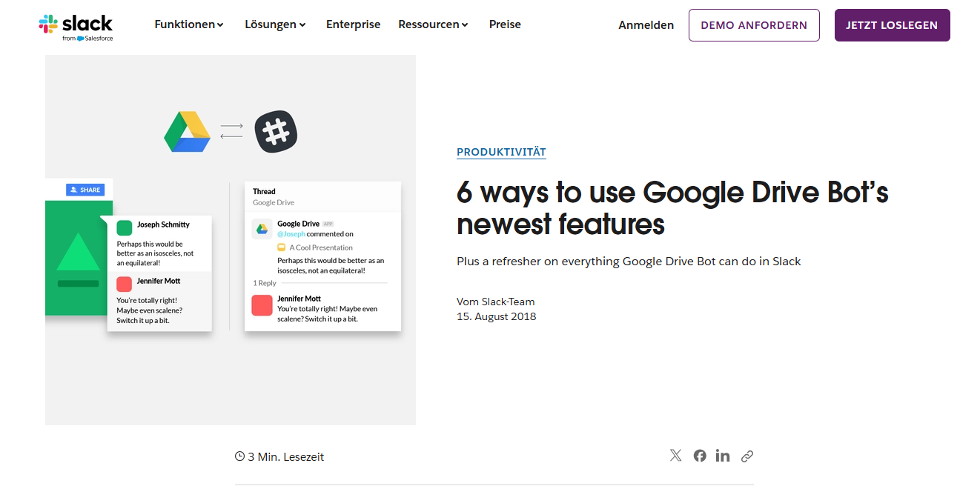Click the dark Slack hash icon in the illustration
This screenshot has height=489, width=980.
tap(276, 133)
